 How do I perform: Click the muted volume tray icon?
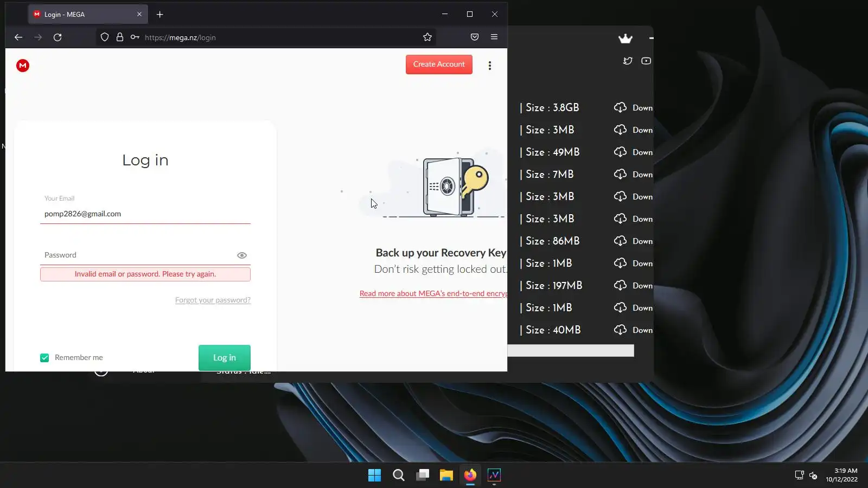point(813,476)
